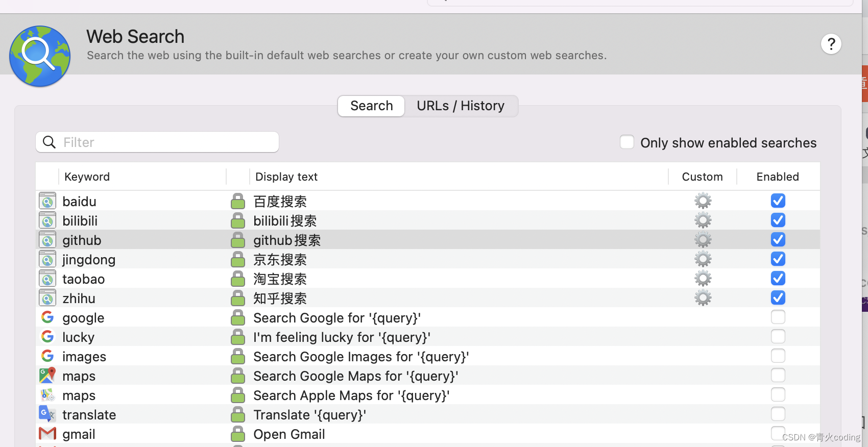This screenshot has height=447, width=868.
Task: Focus the Filter search field
Action: (157, 142)
